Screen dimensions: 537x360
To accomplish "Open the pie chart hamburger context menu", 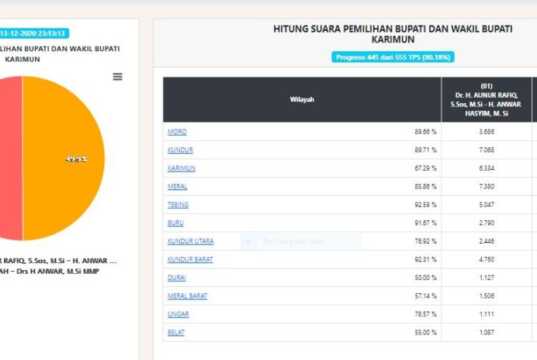I will [117, 77].
